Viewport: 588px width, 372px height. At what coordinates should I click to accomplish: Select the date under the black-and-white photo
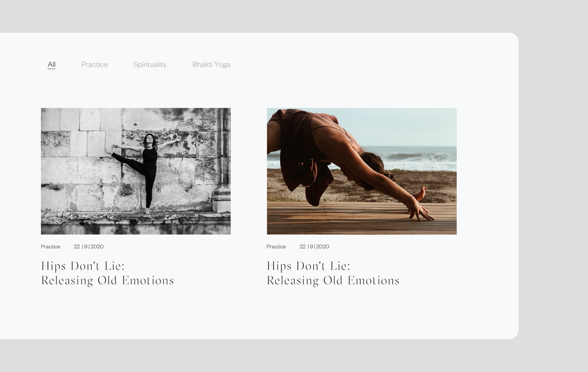point(89,247)
